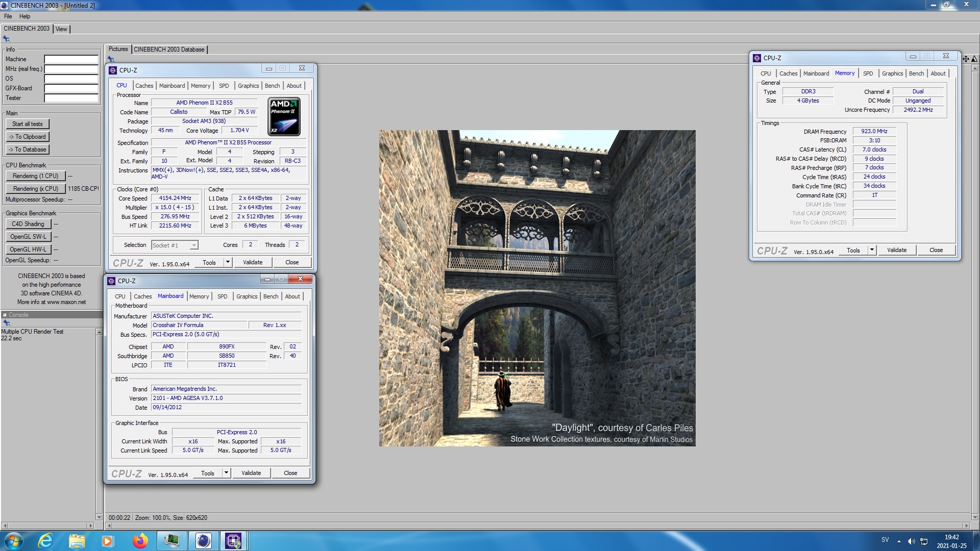The width and height of the screenshot is (980, 551).
Task: Switch to the system monitor taskbar app
Action: tap(171, 541)
